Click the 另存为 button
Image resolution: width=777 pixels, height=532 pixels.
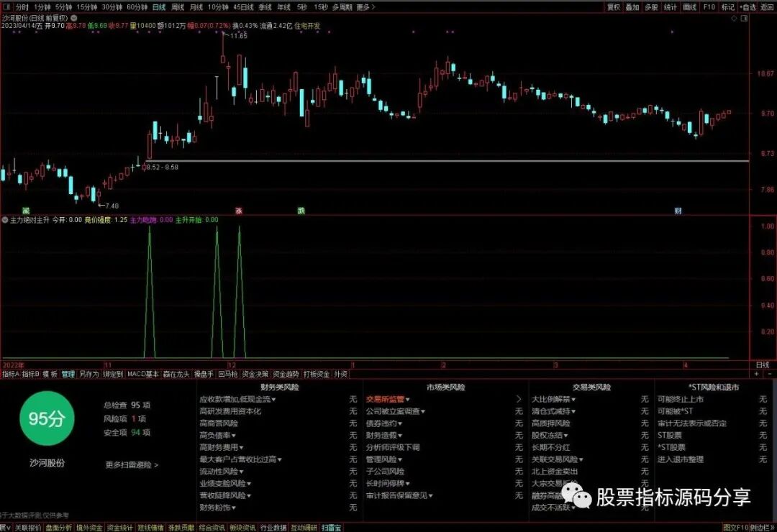[89, 375]
